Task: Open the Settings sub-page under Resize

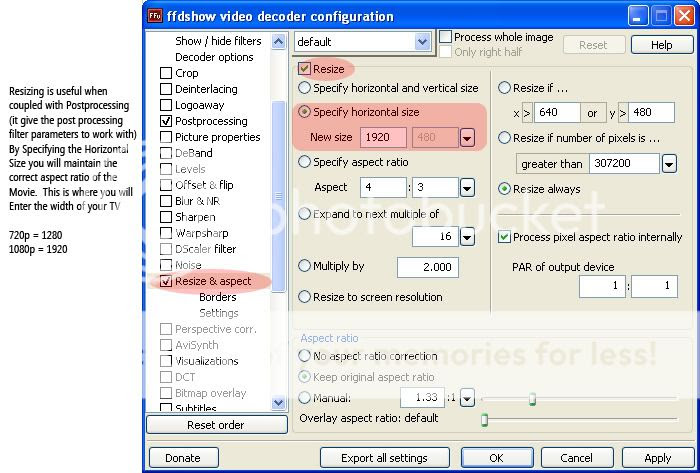Action: tap(218, 313)
